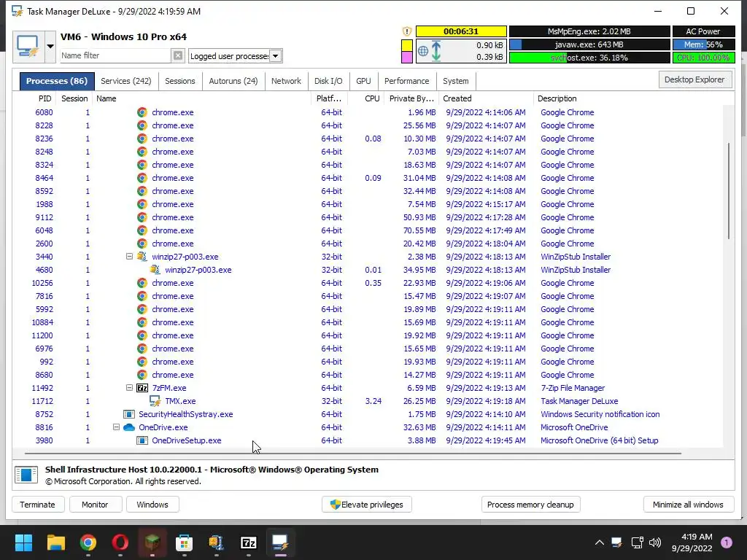Switch to the Performance tab
Screen dimensions: 747x560
pyautogui.click(x=406, y=81)
